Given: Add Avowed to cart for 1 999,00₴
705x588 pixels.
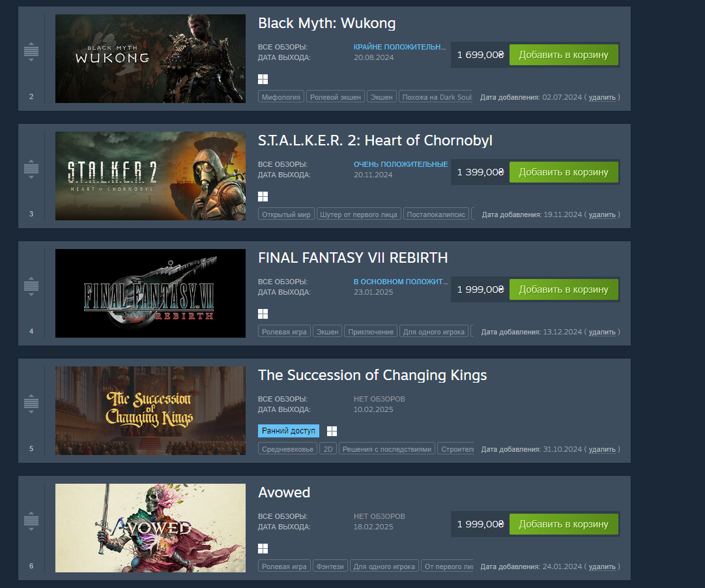Looking at the screenshot, I should [x=564, y=524].
